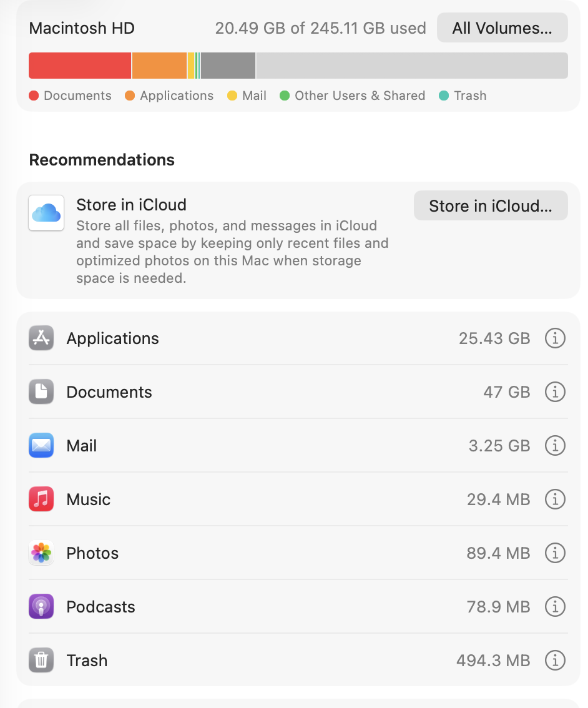This screenshot has height=708, width=588.
Task: Click the red Documents bar segment
Action: click(x=80, y=66)
